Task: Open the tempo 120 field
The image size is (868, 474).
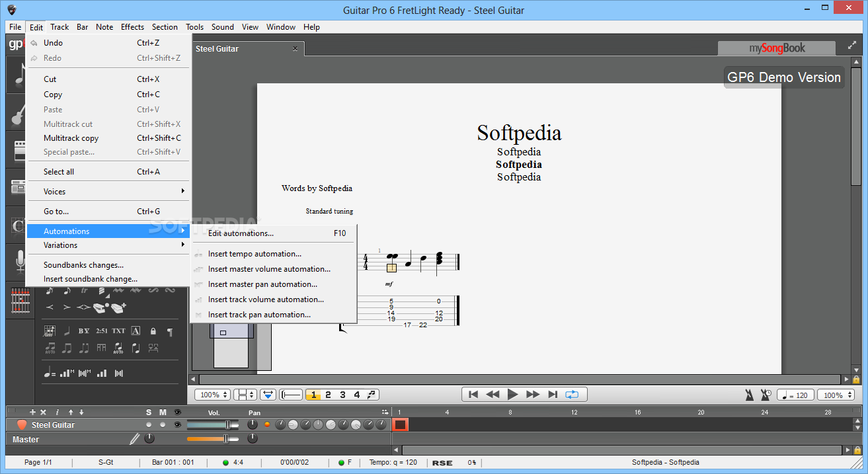Action: (795, 395)
